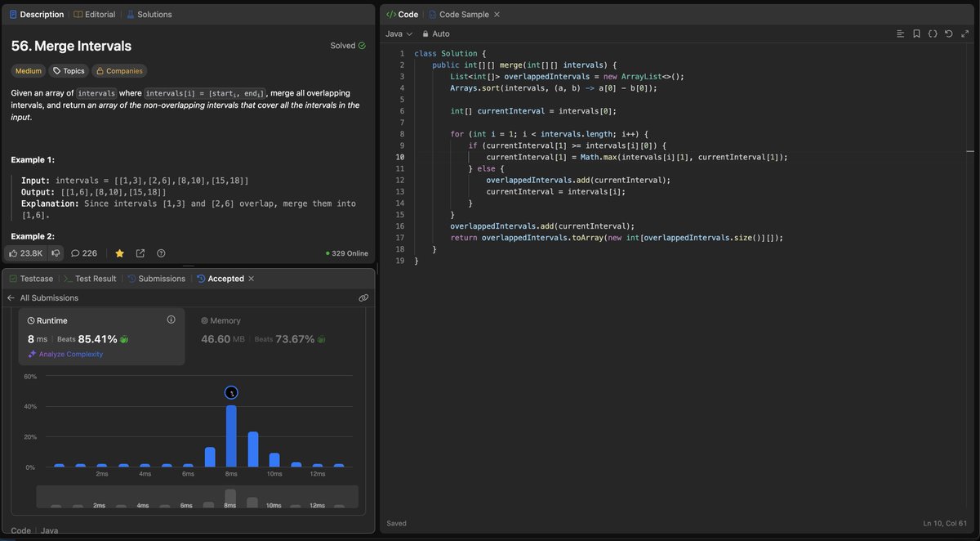This screenshot has height=541, width=980.
Task: Click the copy link icon in submissions
Action: point(363,298)
